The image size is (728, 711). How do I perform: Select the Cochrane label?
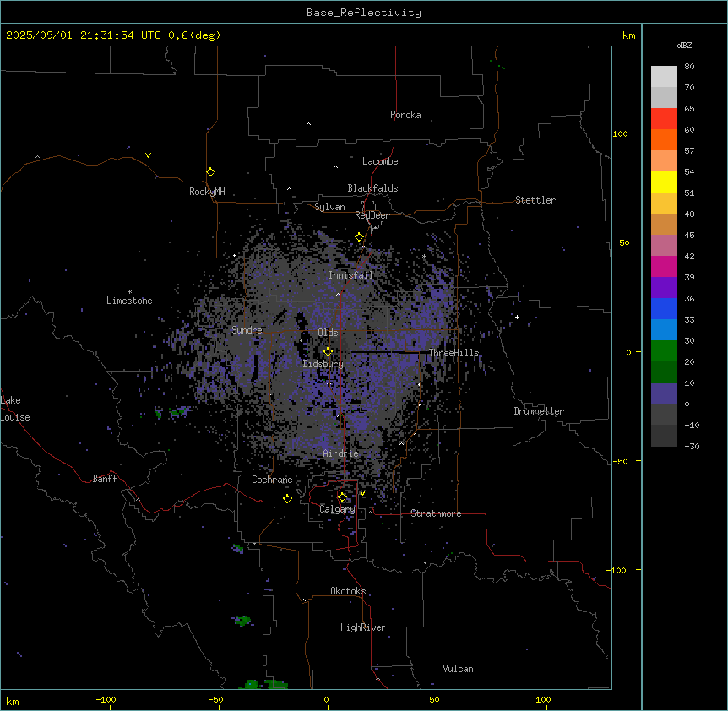[x=272, y=480]
